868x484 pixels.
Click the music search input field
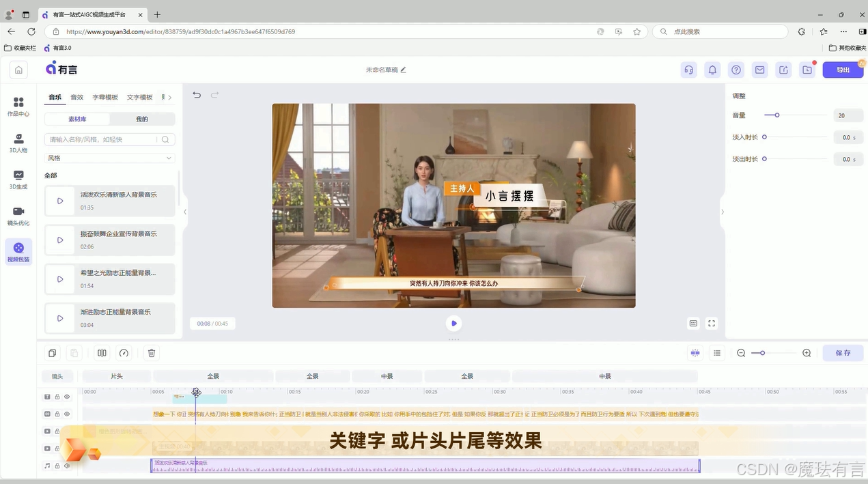pyautogui.click(x=102, y=139)
